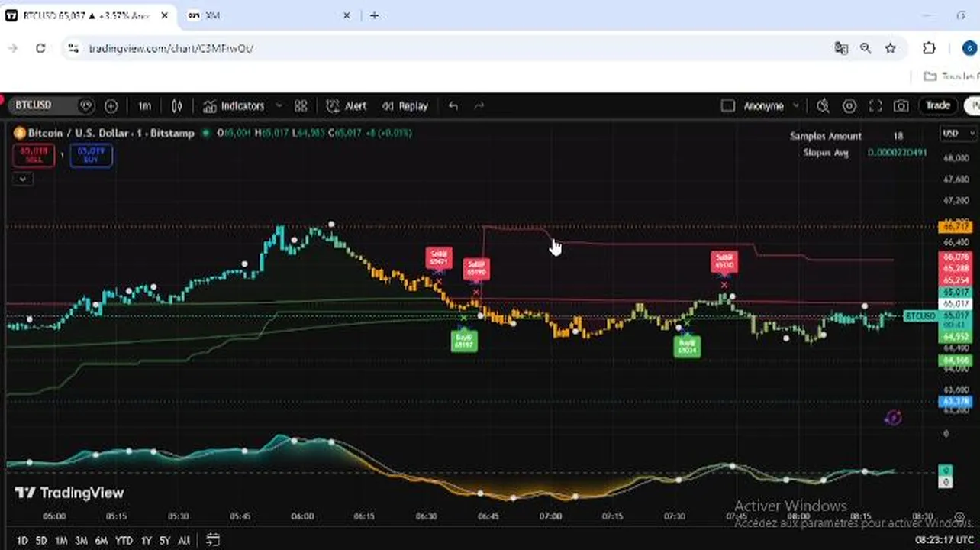Create an Alert from the toolbar
Screen dimensions: 980x550
(346, 106)
